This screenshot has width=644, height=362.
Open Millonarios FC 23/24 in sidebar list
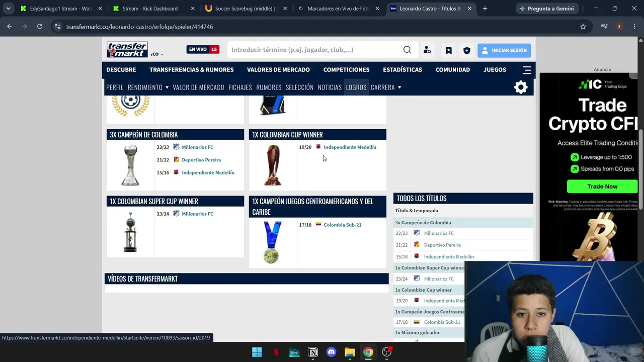click(x=439, y=279)
